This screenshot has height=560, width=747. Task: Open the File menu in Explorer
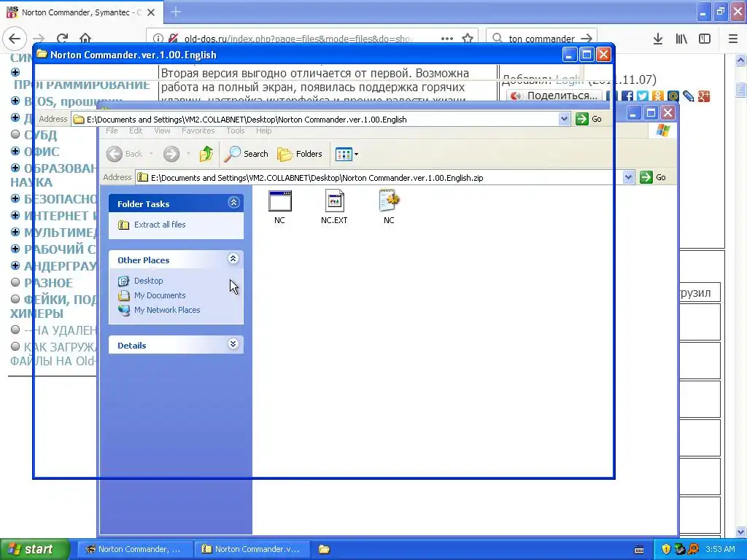(x=112, y=131)
